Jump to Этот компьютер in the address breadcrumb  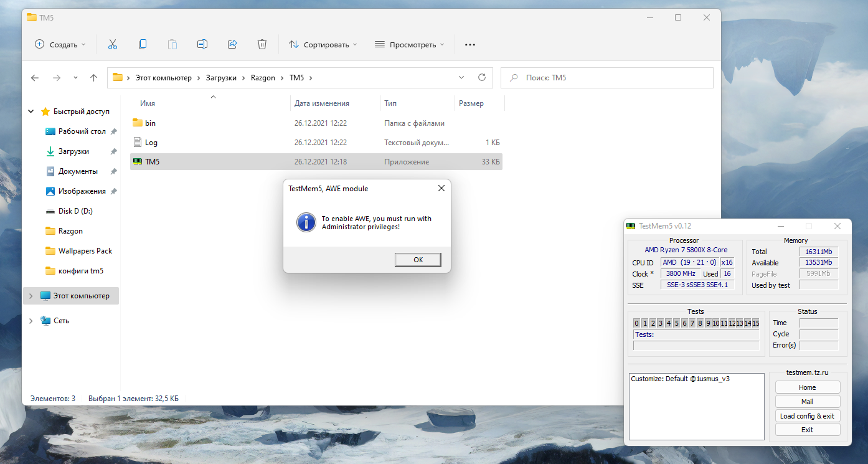point(164,78)
